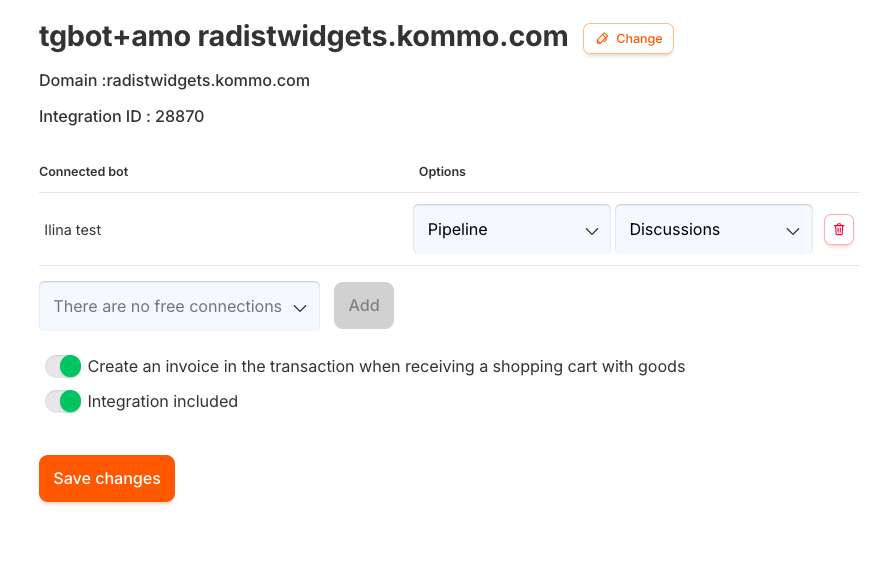Viewport: 875px width, 587px height.
Task: Click the orange Save changes button
Action: click(107, 478)
